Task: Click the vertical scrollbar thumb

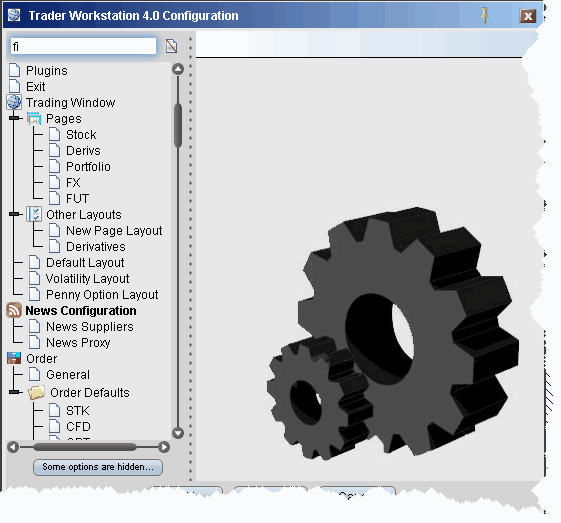Action: (178, 125)
